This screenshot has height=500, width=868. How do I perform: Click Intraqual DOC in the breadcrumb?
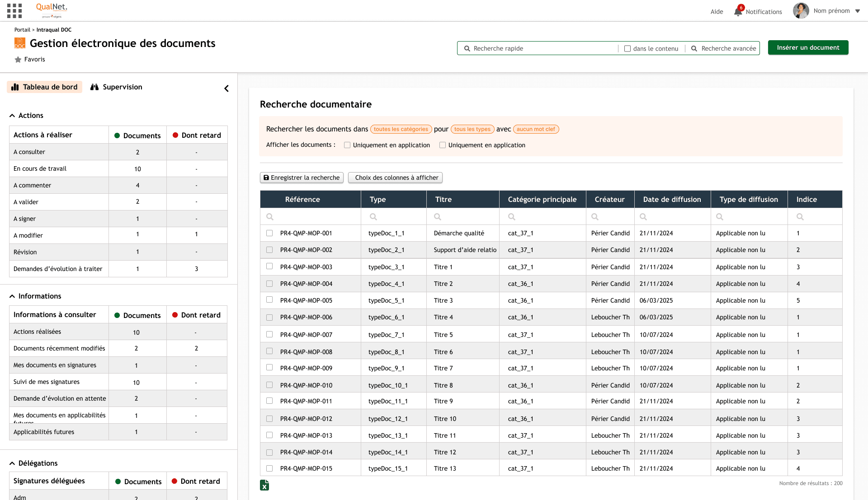pyautogui.click(x=54, y=30)
